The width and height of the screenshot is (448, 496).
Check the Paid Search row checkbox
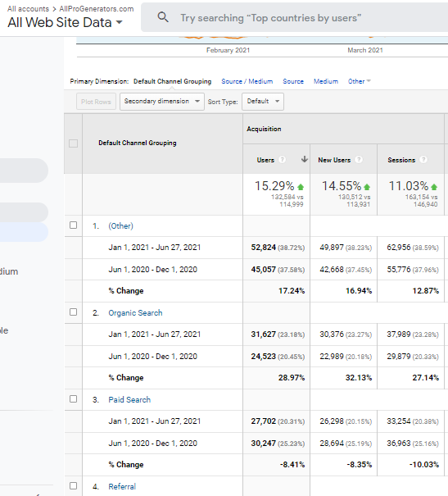[x=73, y=399]
